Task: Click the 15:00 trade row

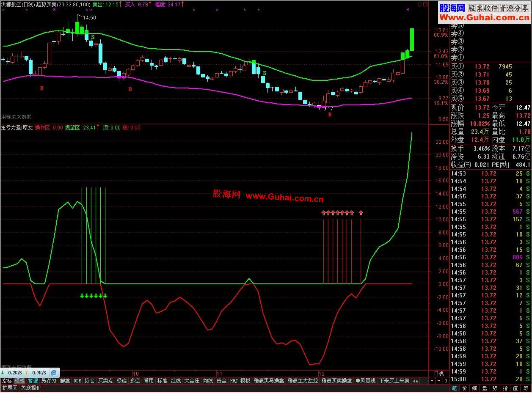Action: (x=491, y=379)
